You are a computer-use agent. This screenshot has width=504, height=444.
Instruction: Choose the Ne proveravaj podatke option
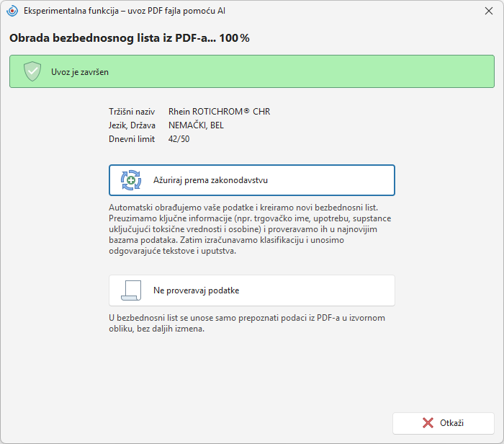(252, 290)
